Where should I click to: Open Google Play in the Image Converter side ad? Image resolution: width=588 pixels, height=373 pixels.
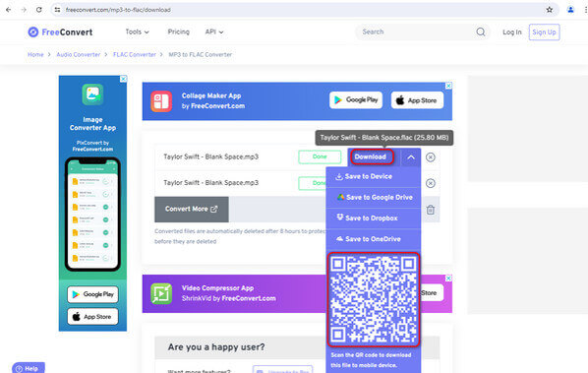(92, 294)
